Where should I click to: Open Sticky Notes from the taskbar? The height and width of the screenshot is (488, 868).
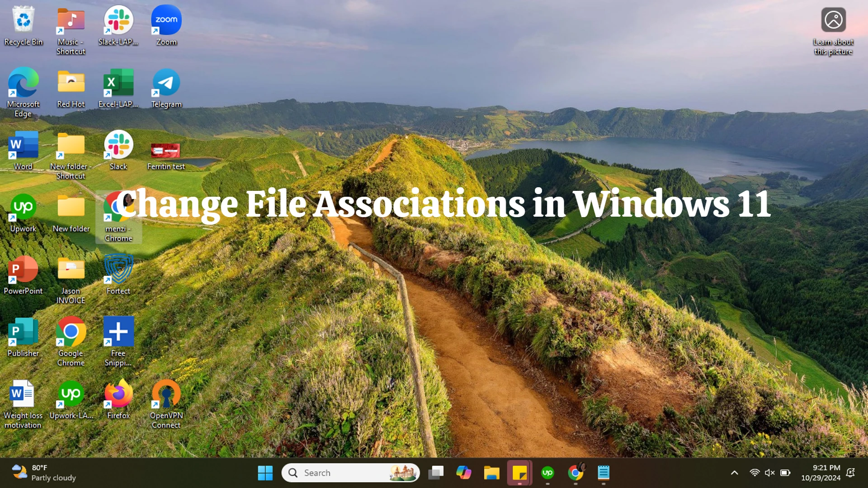click(x=520, y=473)
